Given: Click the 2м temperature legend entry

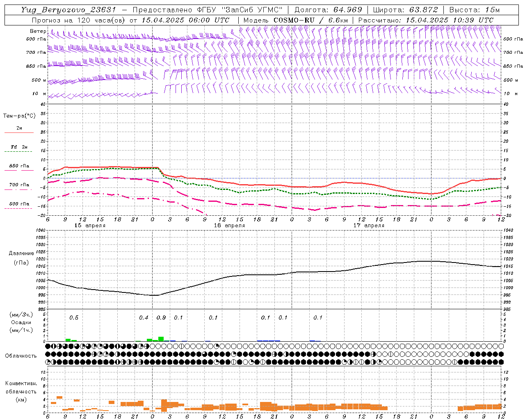Looking at the screenshot, I should coord(19,128).
